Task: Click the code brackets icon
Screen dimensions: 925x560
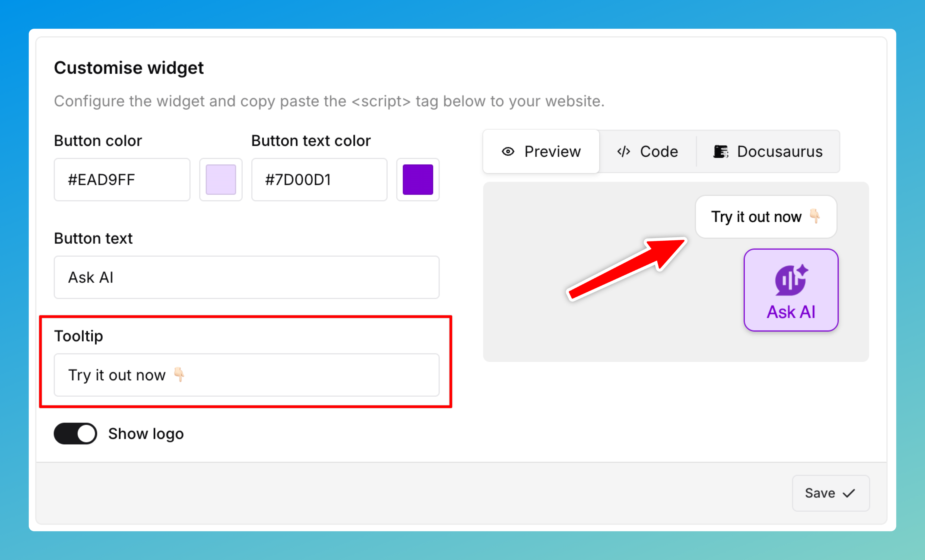Action: (623, 152)
